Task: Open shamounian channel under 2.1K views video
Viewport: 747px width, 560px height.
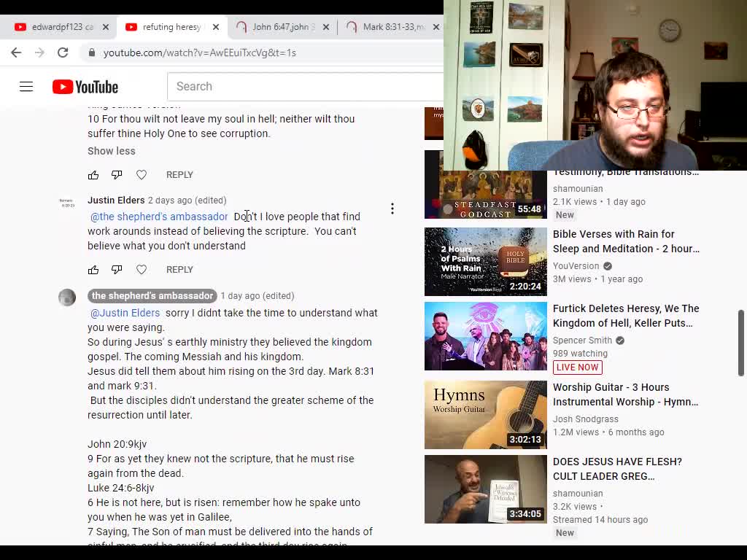Action: 578,189
